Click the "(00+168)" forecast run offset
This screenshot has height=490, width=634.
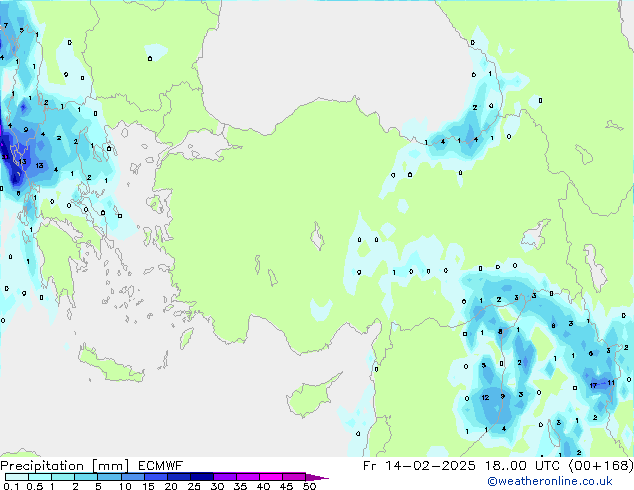click(x=601, y=466)
